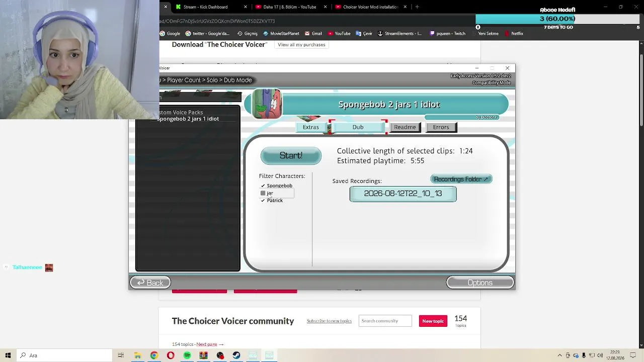This screenshot has height=362, width=644.
Task: Start the dub session
Action: (291, 156)
